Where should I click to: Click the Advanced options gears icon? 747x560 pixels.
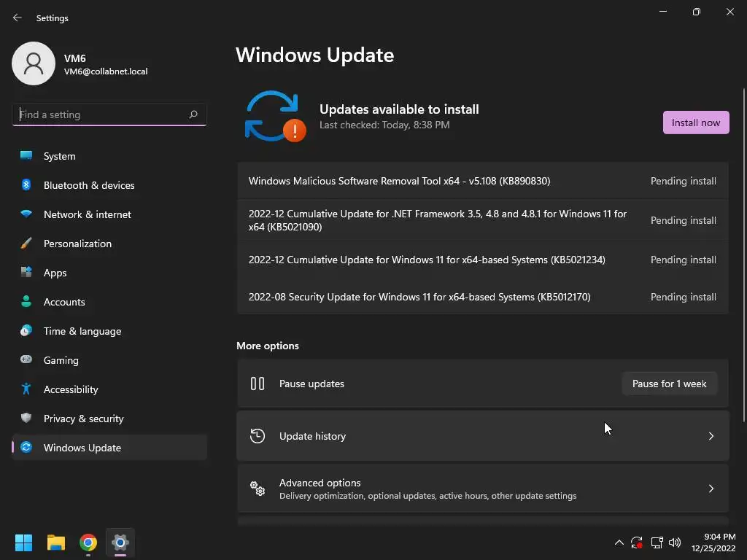tap(258, 488)
